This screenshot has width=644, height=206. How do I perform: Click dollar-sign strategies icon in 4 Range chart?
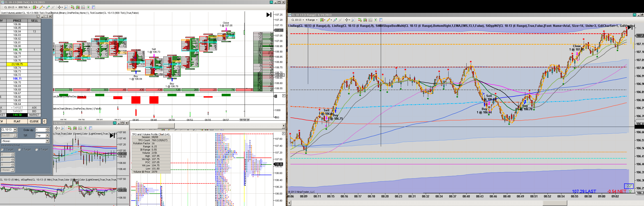tap(376, 20)
